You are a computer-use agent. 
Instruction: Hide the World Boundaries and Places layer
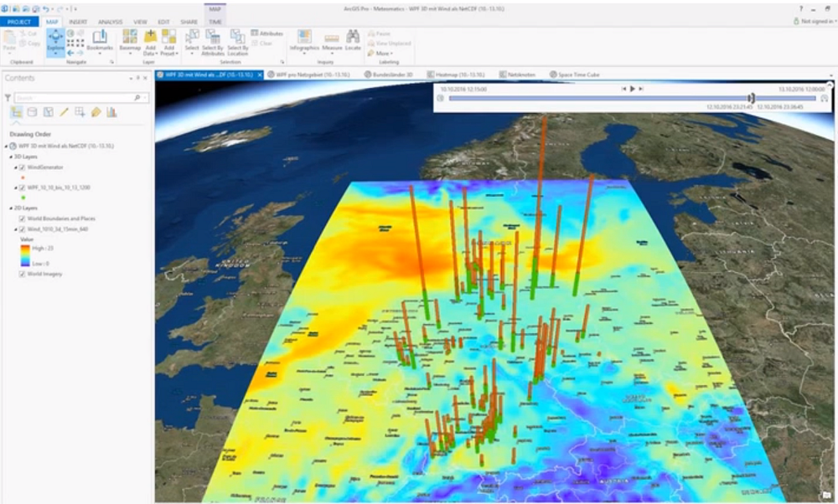[22, 219]
